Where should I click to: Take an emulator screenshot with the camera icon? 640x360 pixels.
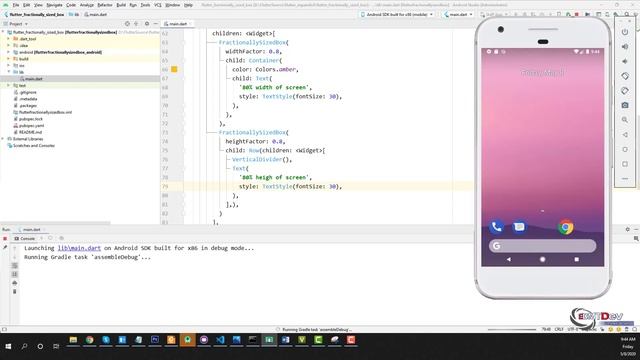[625, 105]
